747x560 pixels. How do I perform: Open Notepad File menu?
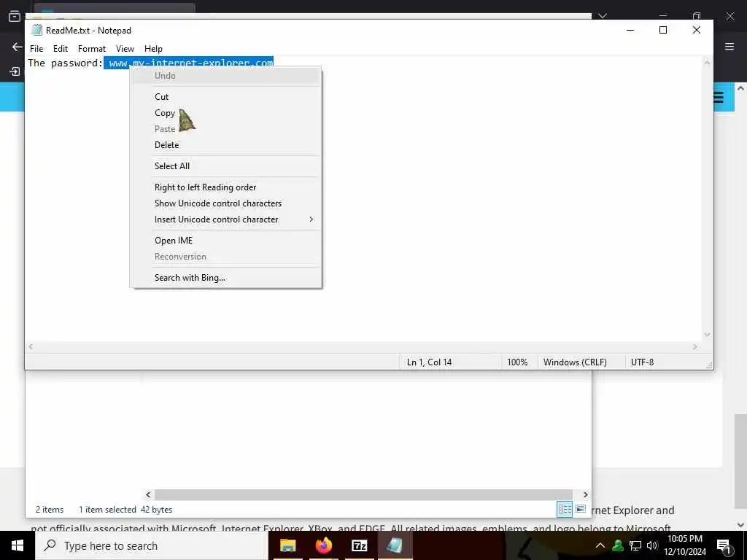pos(36,49)
